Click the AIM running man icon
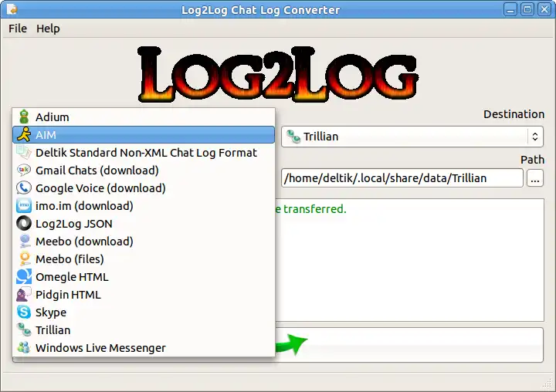The height and width of the screenshot is (392, 556). point(24,135)
